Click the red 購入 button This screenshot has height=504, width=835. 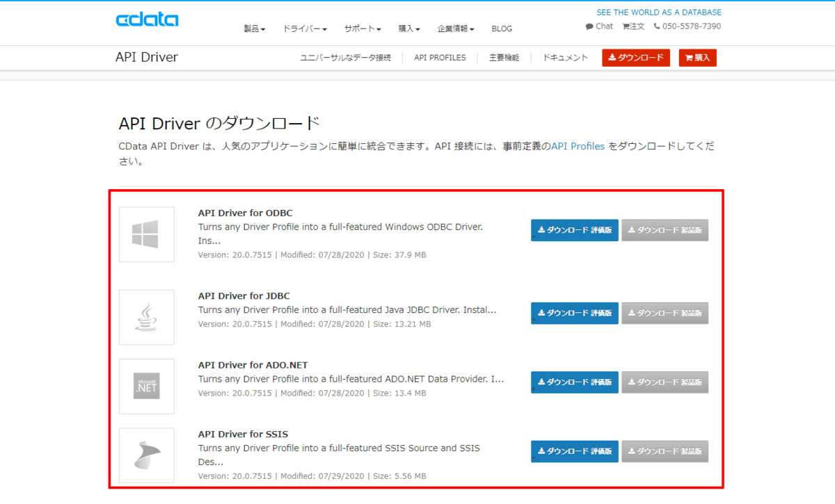(697, 58)
